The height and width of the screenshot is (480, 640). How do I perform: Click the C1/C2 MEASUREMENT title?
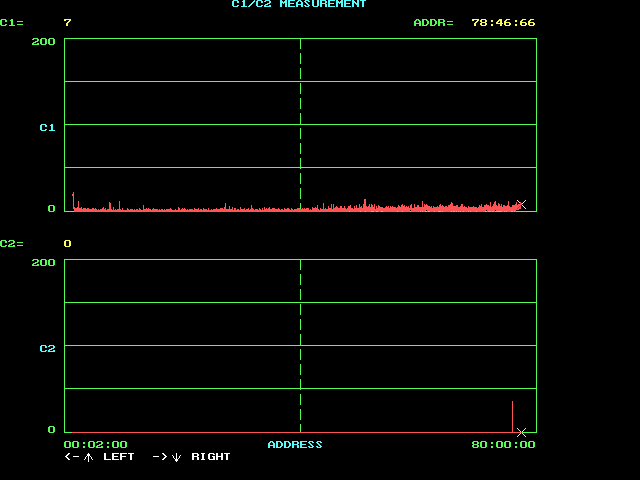click(299, 4)
